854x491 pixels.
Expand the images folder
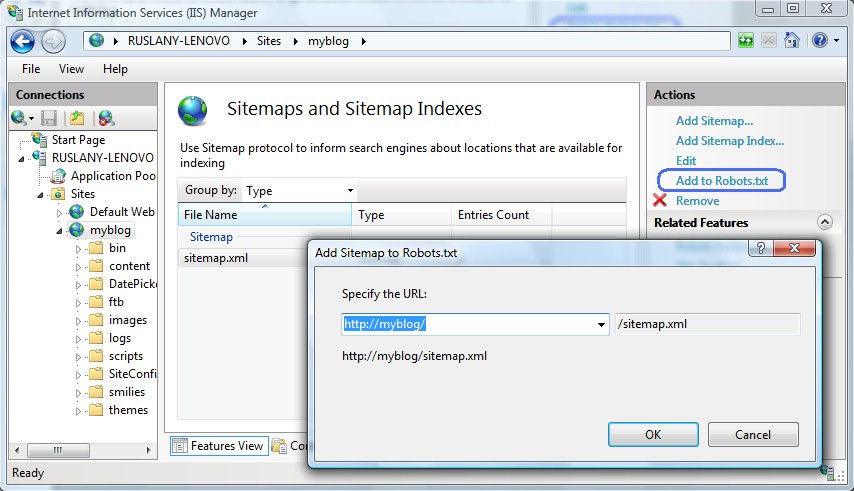click(78, 321)
